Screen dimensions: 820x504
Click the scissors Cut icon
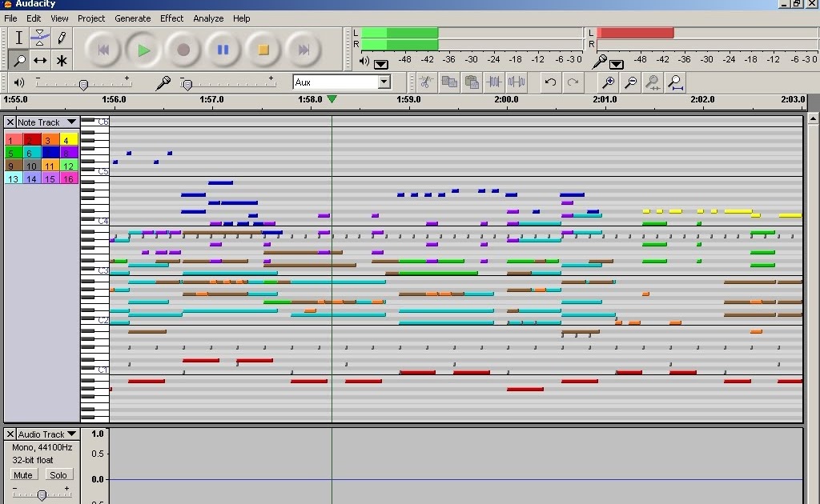(x=427, y=82)
